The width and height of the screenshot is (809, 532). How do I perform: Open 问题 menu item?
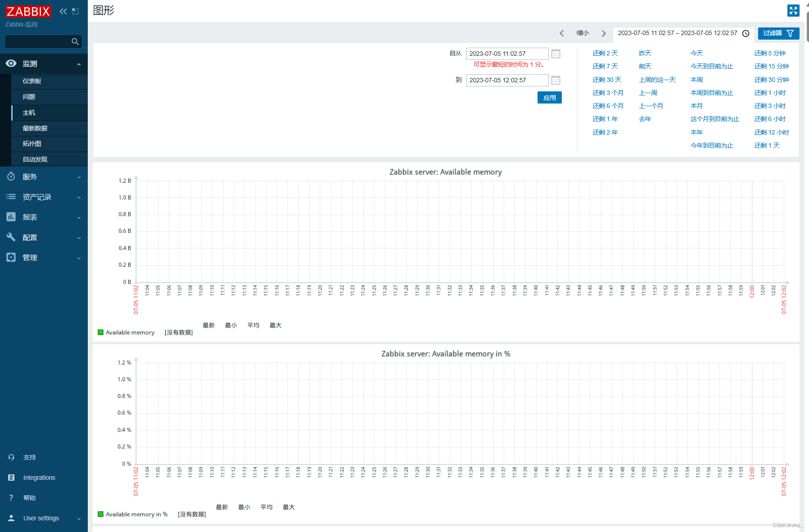click(50, 97)
